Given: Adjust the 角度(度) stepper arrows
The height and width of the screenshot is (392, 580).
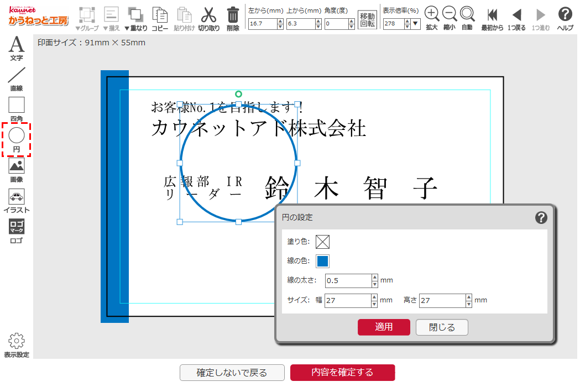Looking at the screenshot, I should pos(352,24).
